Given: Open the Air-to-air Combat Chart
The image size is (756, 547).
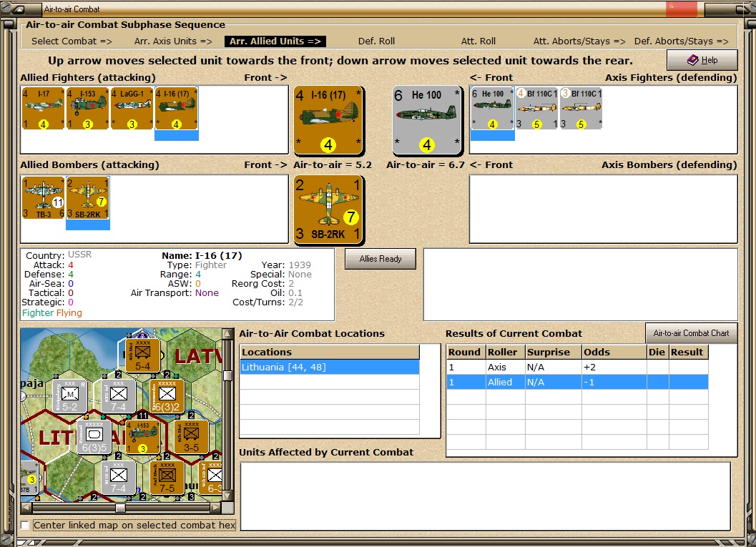Looking at the screenshot, I should [691, 333].
